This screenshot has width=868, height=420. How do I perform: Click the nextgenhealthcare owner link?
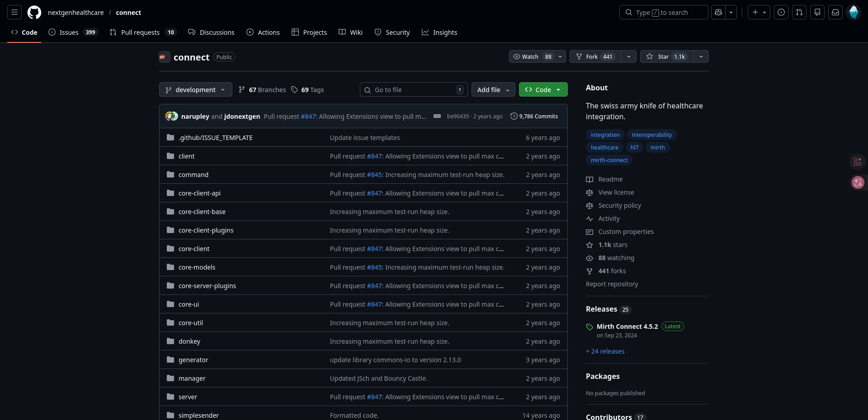76,13
